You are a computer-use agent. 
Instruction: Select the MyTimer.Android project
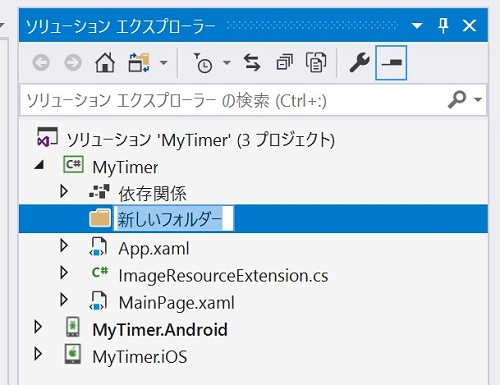pos(160,330)
